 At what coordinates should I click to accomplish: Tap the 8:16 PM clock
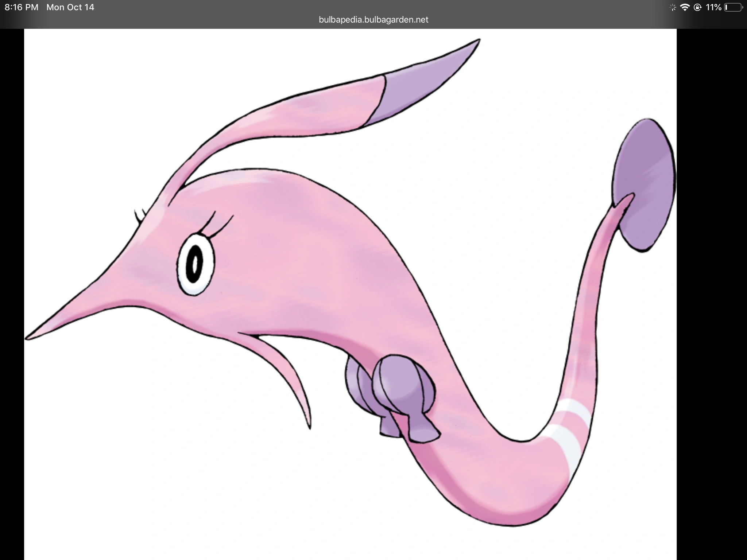click(22, 7)
